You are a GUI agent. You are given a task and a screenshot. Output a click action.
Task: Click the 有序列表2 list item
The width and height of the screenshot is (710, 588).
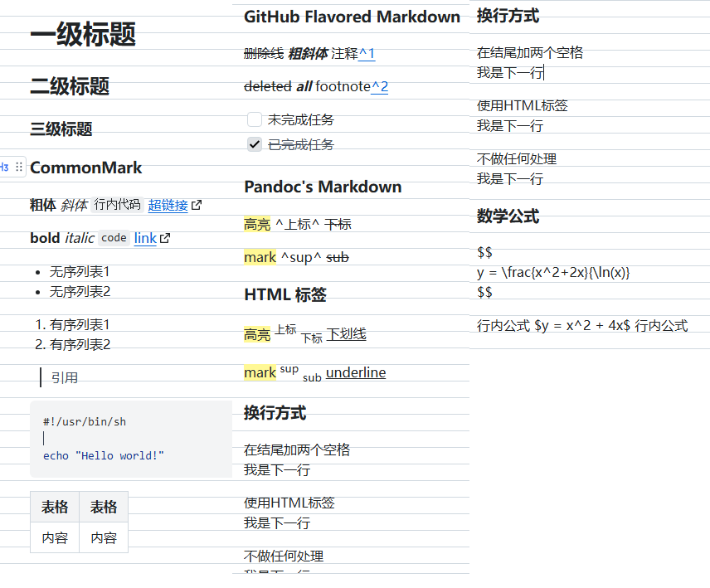pyautogui.click(x=73, y=344)
